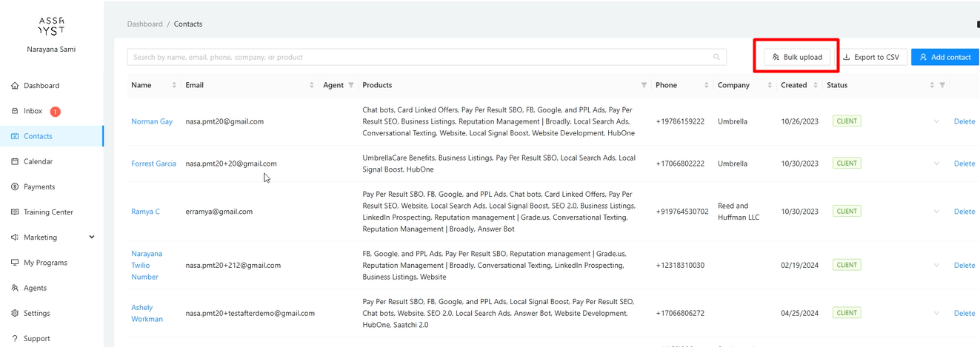Viewport: 980px width, 347px height.
Task: Open status dropdown for Ramya C
Action: (x=936, y=212)
